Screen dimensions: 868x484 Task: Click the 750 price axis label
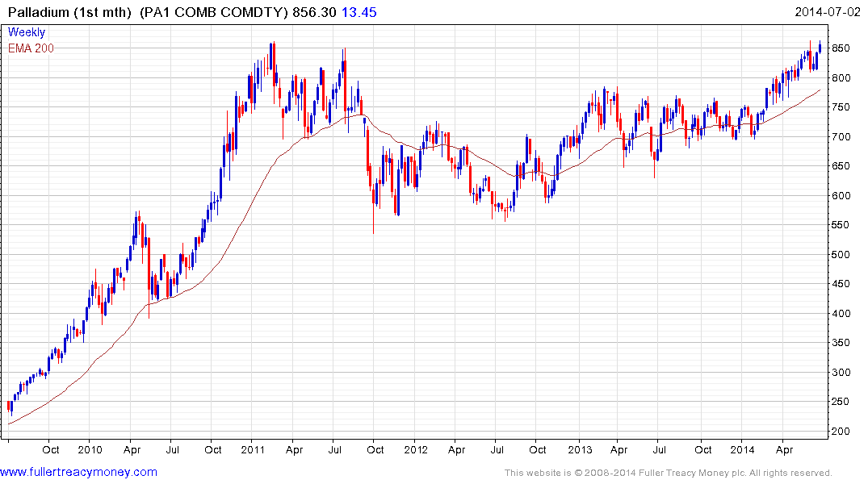tap(841, 107)
